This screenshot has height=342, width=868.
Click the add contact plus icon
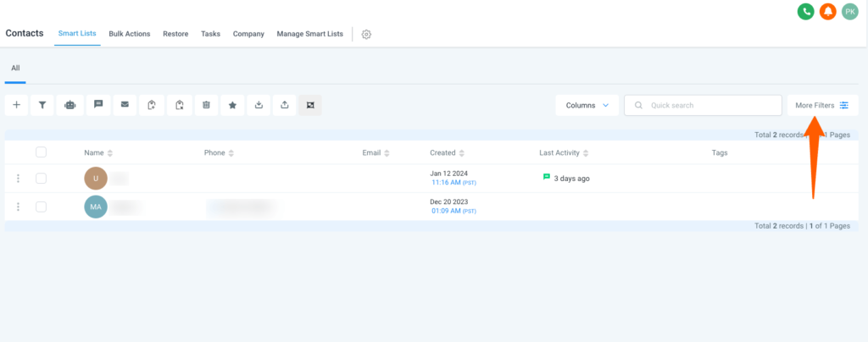[x=16, y=105]
